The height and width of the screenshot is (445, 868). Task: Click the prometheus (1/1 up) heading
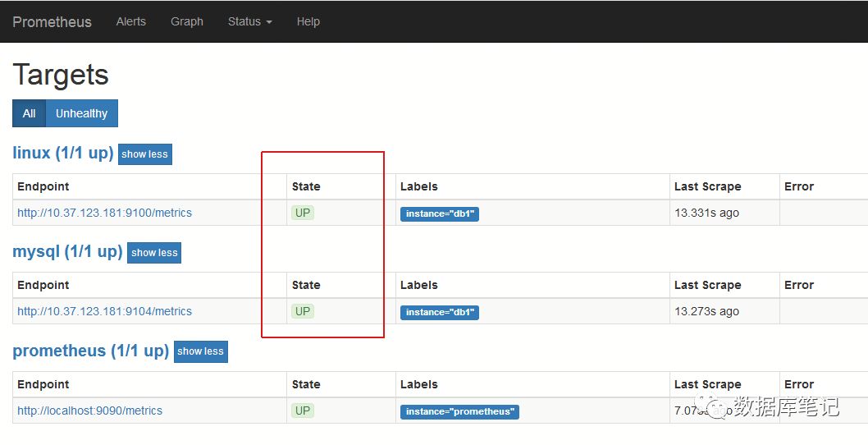click(x=90, y=351)
